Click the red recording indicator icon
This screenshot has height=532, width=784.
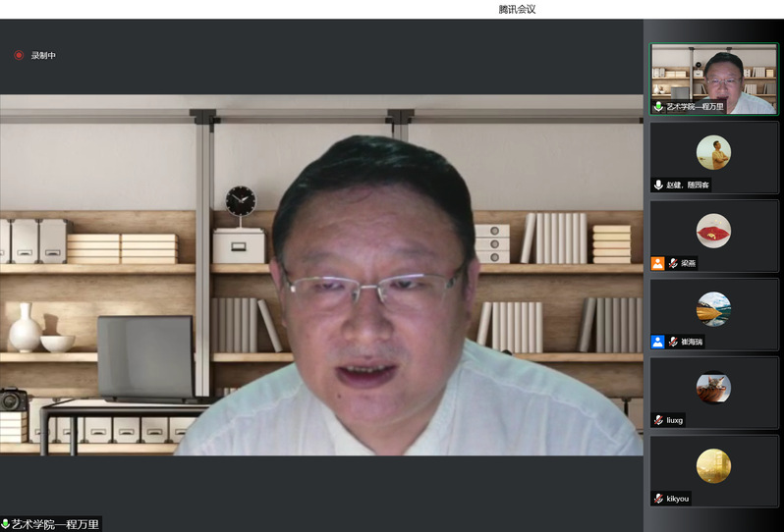(x=18, y=55)
